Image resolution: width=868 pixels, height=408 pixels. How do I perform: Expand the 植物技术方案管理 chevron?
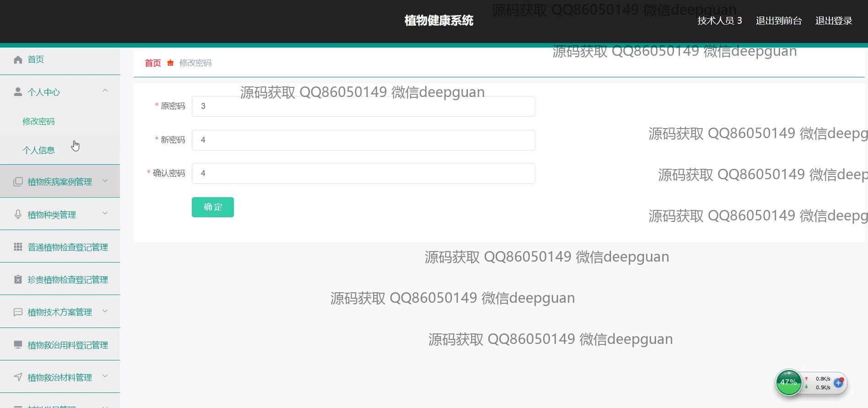coord(105,311)
